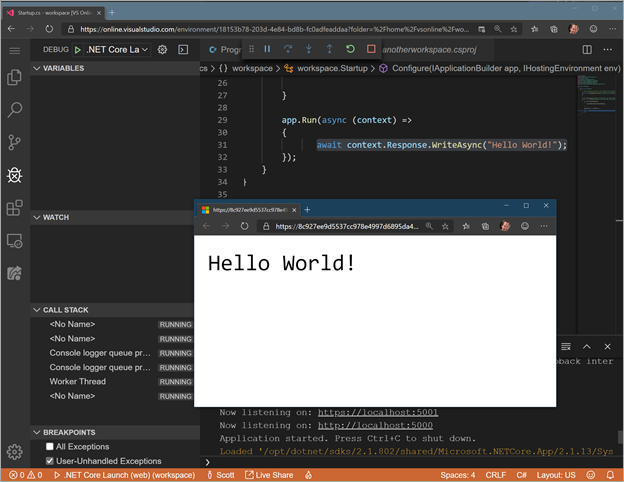This screenshot has height=482, width=624.
Task: Open the Program editor tab
Action: coord(224,50)
